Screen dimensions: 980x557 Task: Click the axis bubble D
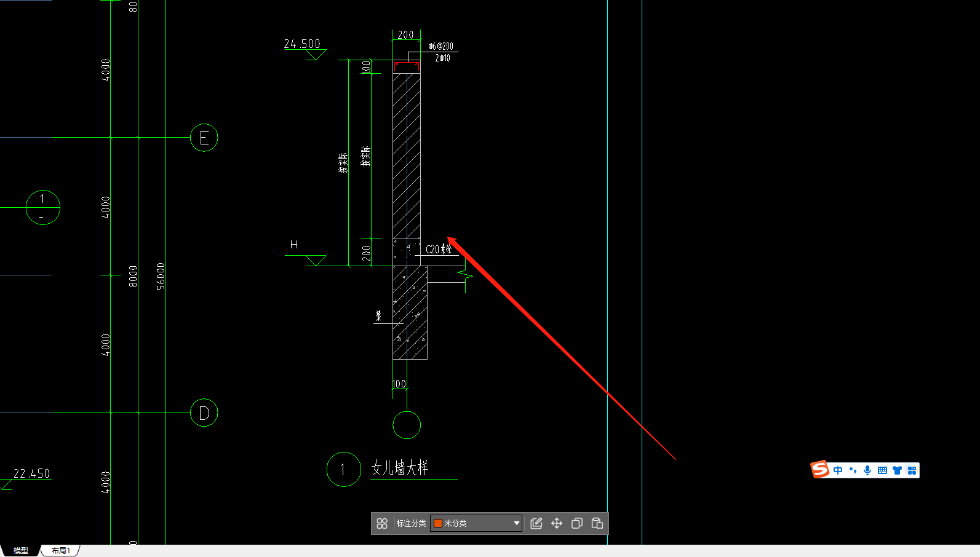(204, 413)
